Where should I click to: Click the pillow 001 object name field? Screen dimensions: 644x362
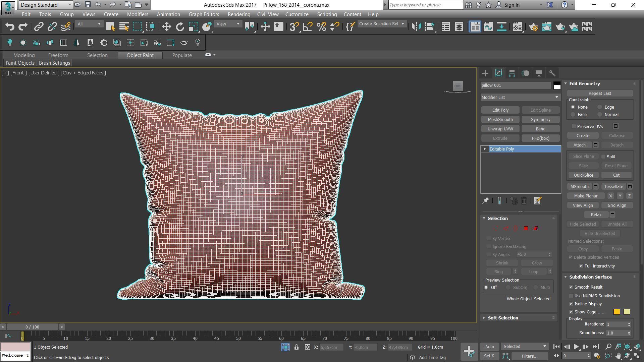[516, 85]
